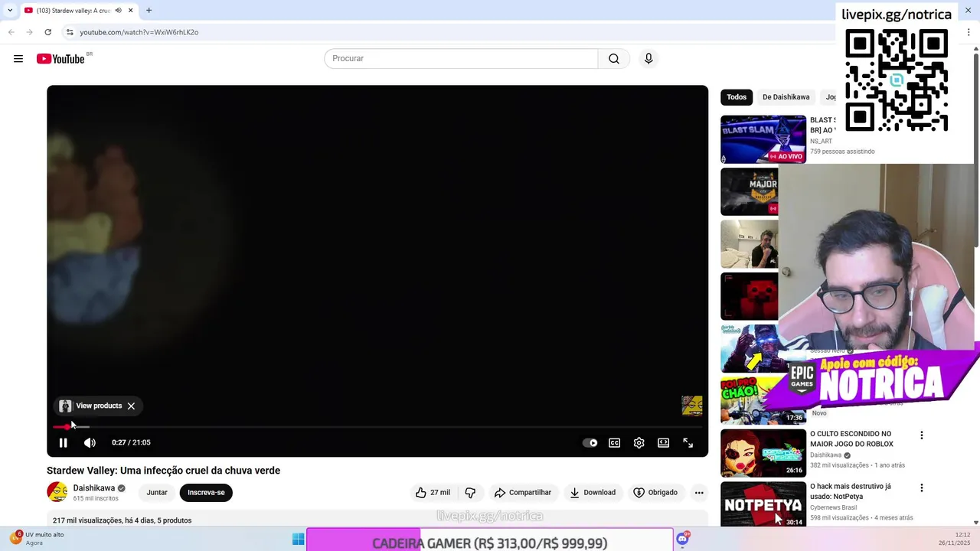Enter fullscreen mode
980x551 pixels.
coord(688,442)
